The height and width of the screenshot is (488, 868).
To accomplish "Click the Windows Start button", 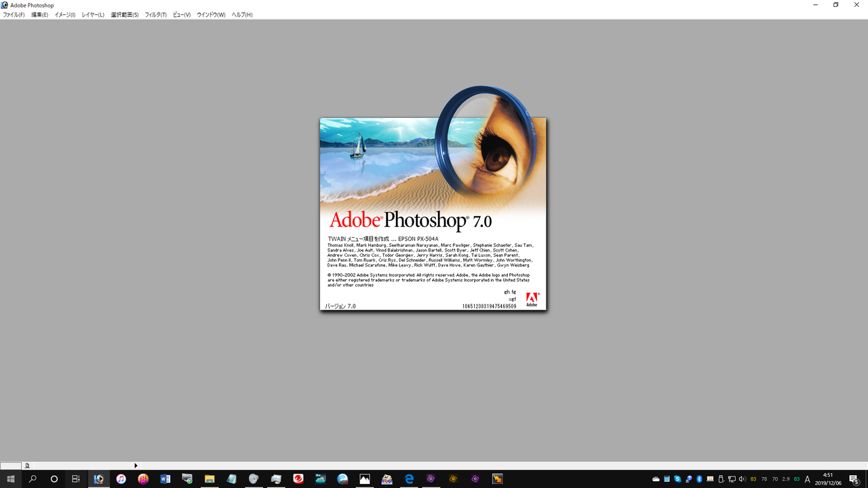I will 11,479.
